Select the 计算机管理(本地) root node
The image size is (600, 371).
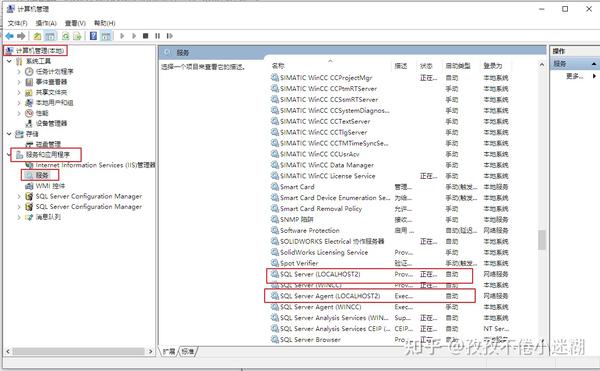coord(39,50)
